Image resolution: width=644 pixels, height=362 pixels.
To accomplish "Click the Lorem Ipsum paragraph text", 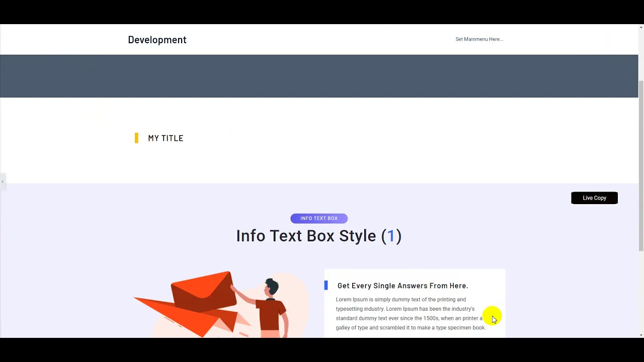I will point(411,314).
